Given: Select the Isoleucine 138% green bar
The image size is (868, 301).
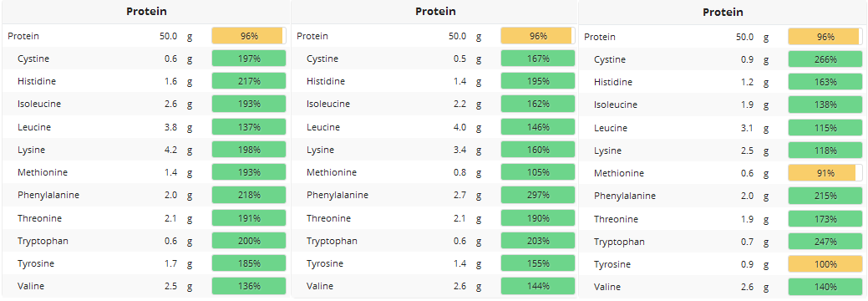Looking at the screenshot, I should tap(825, 105).
